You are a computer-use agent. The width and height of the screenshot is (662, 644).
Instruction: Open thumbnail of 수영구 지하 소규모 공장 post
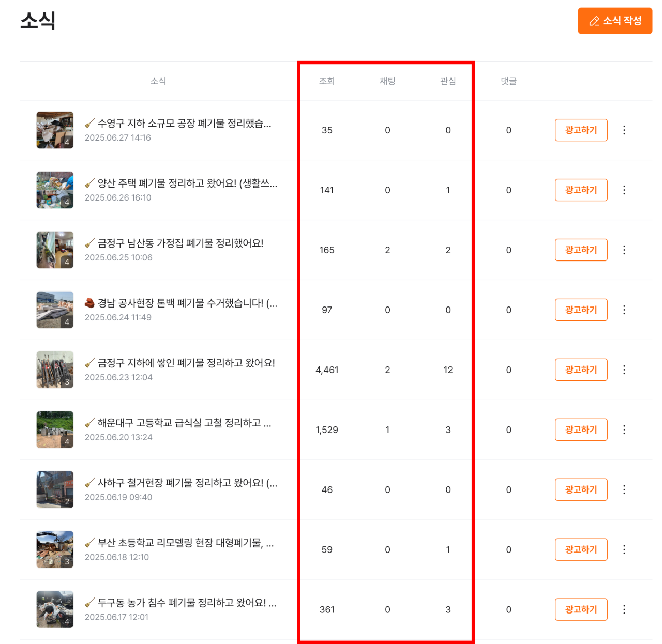pos(55,130)
